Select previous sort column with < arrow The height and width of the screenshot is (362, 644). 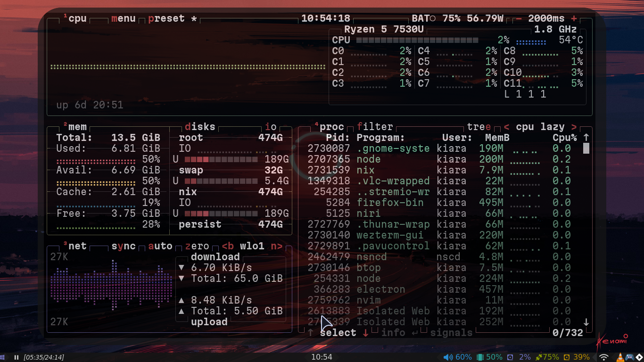506,127
